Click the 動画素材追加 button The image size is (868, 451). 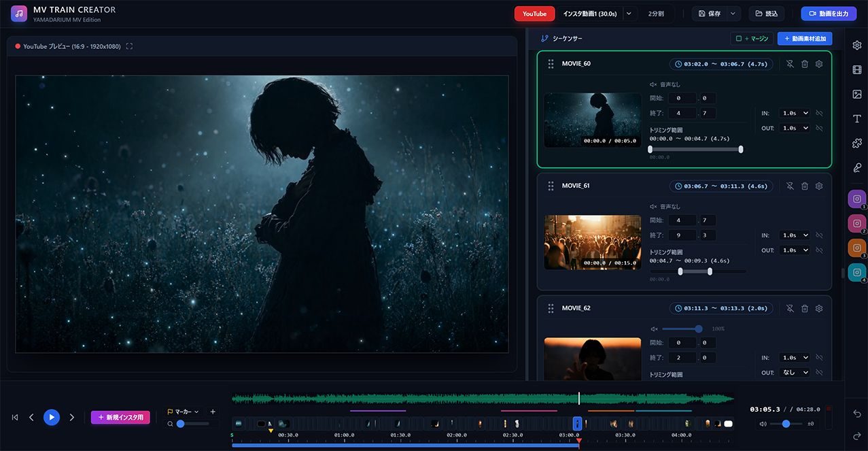[x=805, y=39]
